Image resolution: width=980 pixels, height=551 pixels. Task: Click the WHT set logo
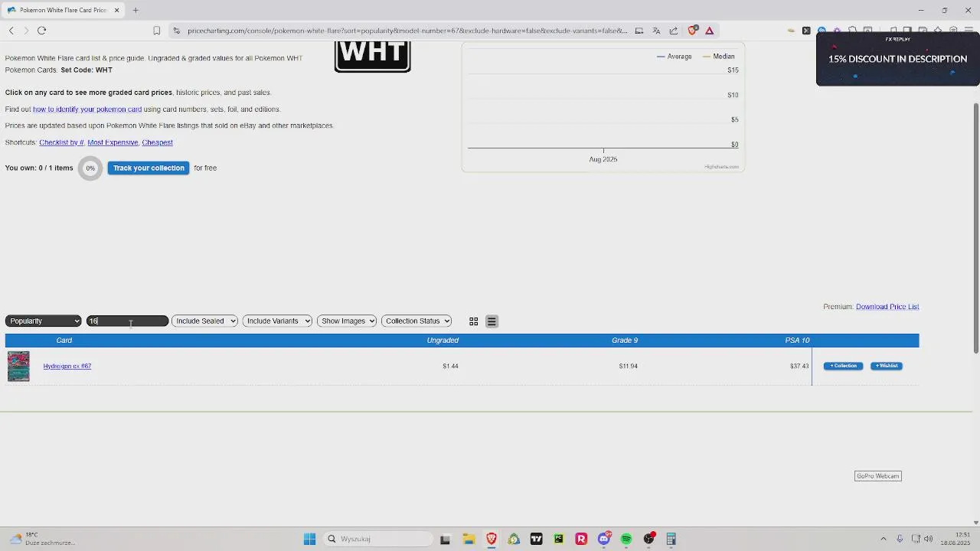click(x=373, y=57)
